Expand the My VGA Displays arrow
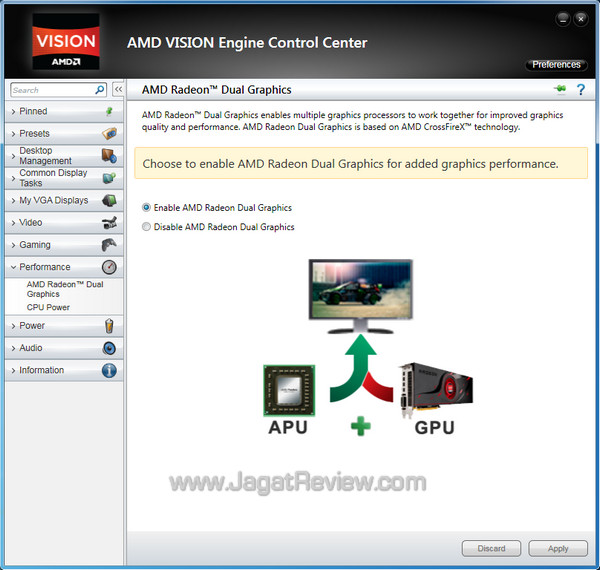 pyautogui.click(x=13, y=200)
